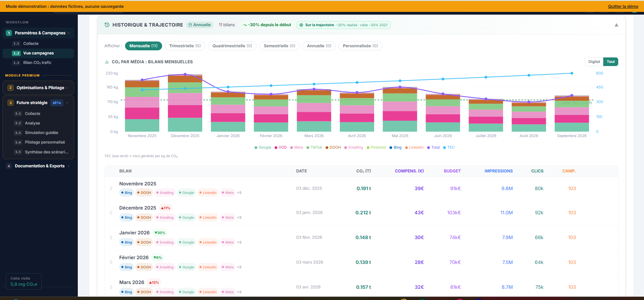
Task: Toggle the TikTok series in chart legend
Action: (314, 147)
